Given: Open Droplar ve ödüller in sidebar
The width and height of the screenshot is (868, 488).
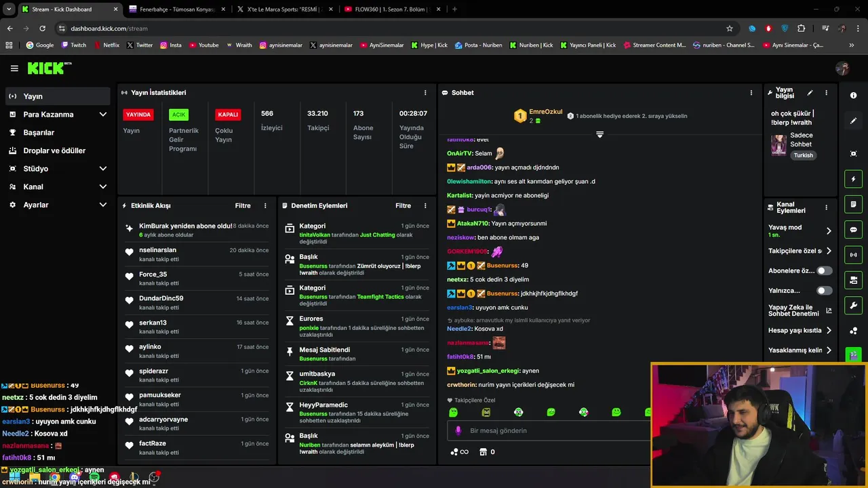Looking at the screenshot, I should 57,150.
